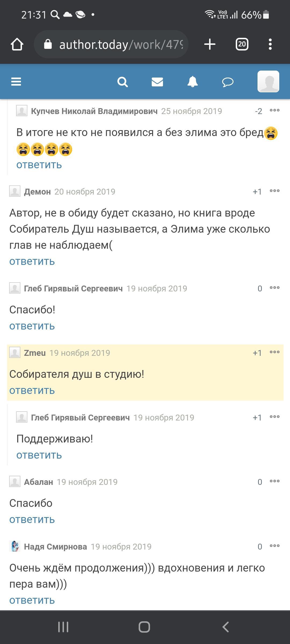Open notifications bell icon

[x=193, y=82]
